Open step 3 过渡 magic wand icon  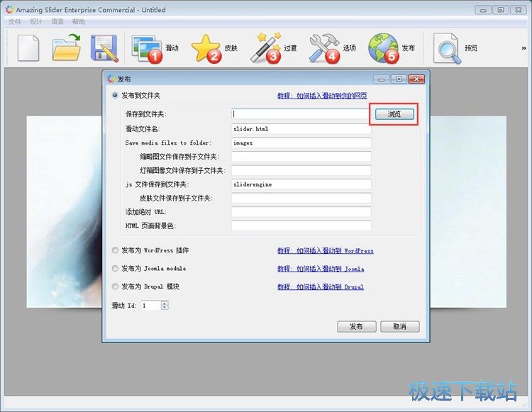point(266,48)
